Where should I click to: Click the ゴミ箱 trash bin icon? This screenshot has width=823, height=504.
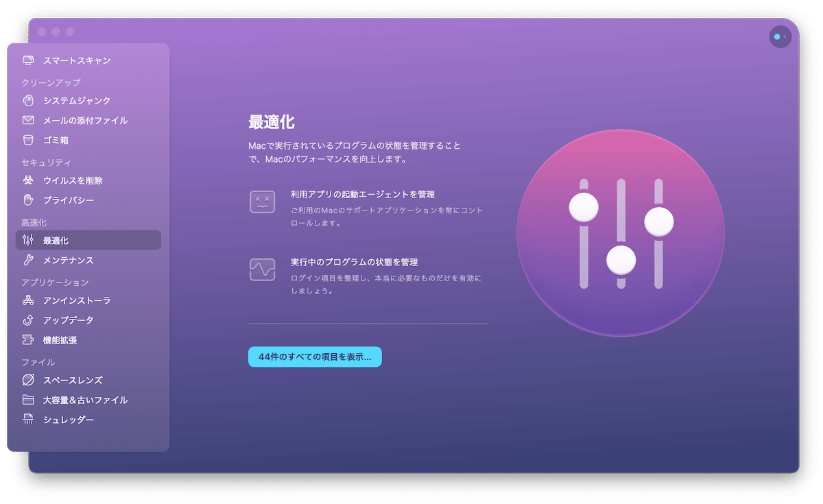[x=28, y=140]
